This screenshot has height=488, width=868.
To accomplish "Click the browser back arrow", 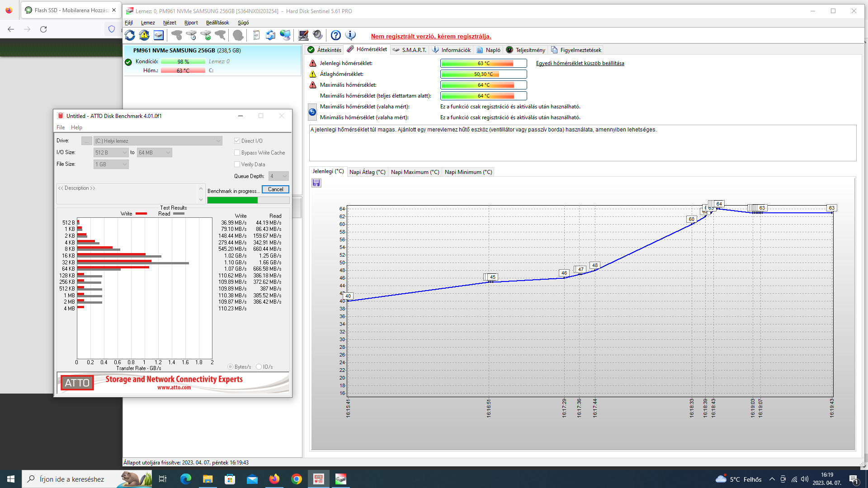I will pyautogui.click(x=11, y=29).
